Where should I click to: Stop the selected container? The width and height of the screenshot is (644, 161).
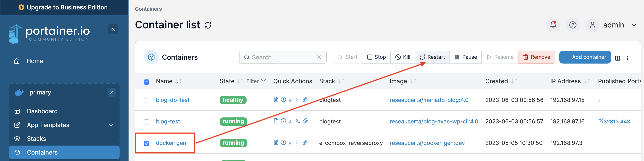(376, 57)
